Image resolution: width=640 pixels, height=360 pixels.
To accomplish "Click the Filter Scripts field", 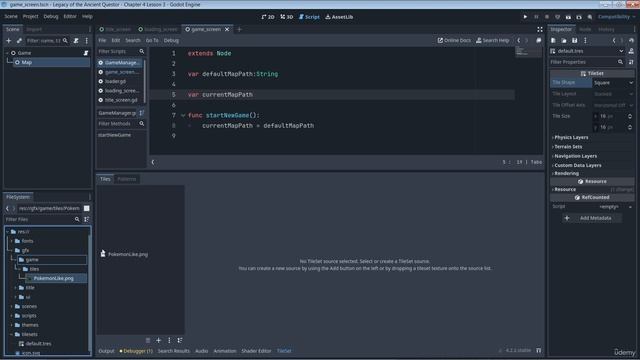I will point(121,51).
